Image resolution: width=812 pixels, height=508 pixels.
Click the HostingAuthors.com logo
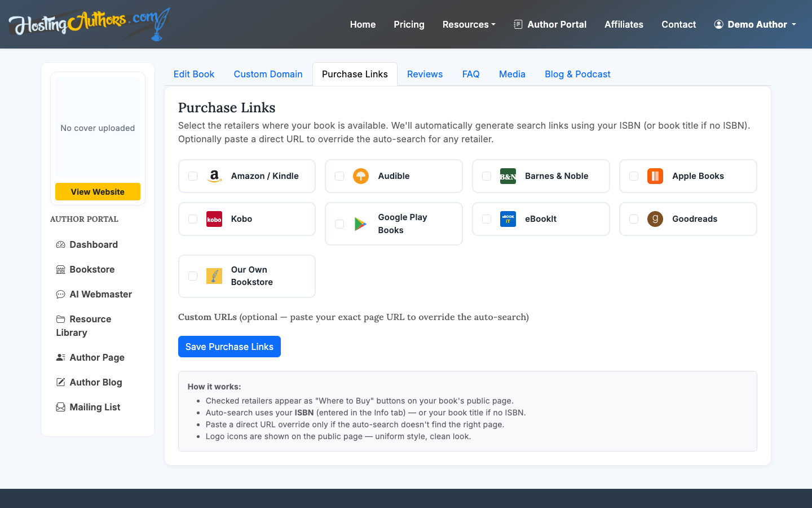click(x=89, y=24)
